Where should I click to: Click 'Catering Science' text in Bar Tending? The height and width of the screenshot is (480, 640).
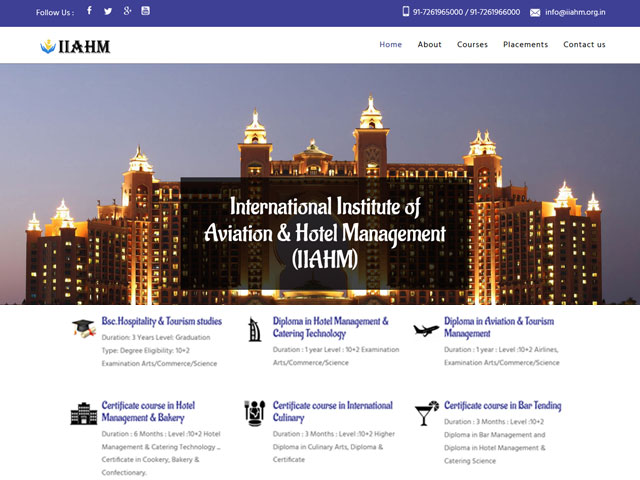pos(470,461)
